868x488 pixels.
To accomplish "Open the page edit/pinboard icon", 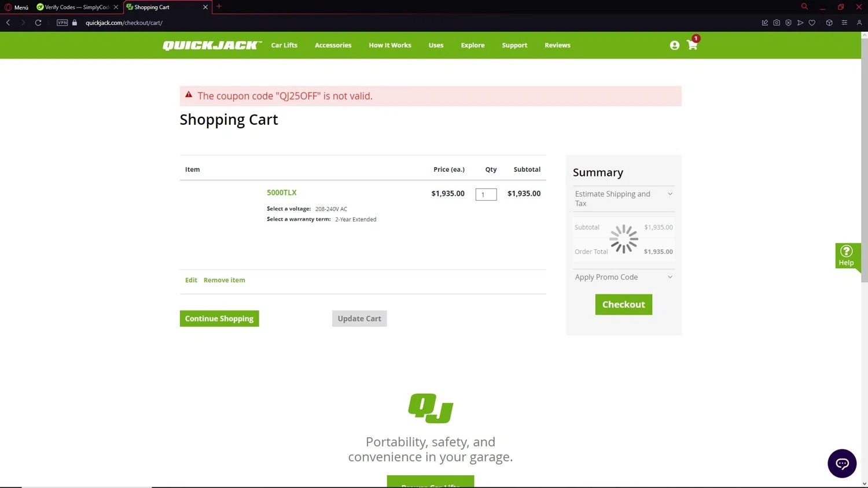I will click(x=765, y=23).
